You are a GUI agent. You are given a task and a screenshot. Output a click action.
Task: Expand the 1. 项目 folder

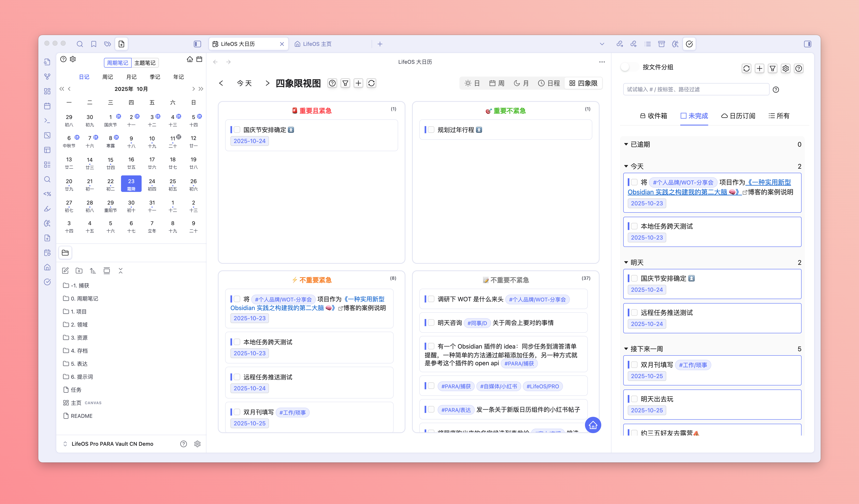[x=78, y=311]
